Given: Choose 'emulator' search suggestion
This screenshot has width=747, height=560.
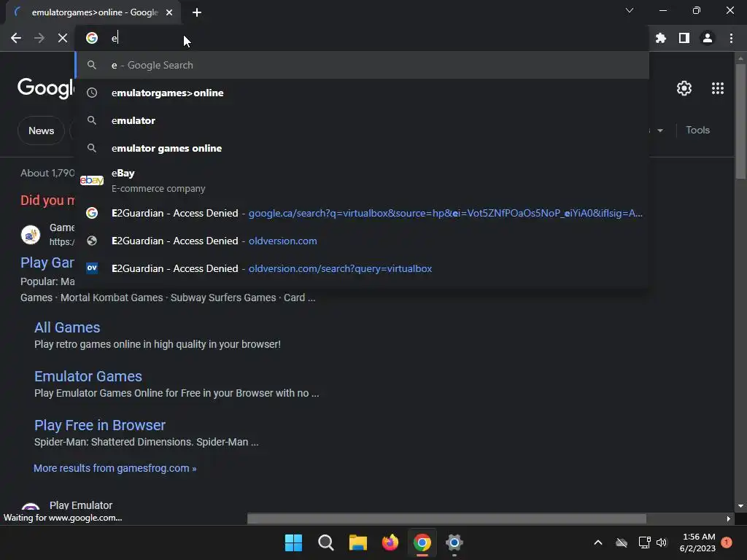Looking at the screenshot, I should click(362, 120).
